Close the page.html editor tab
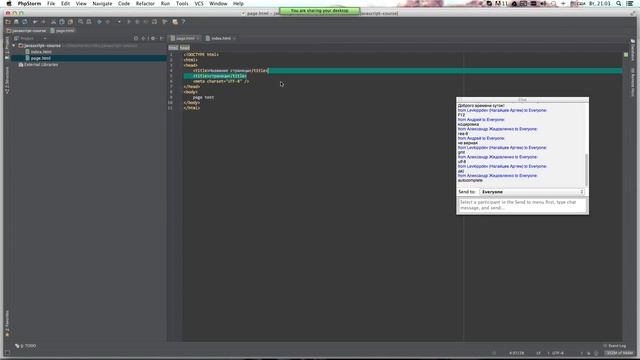640x360 pixels. click(199, 38)
